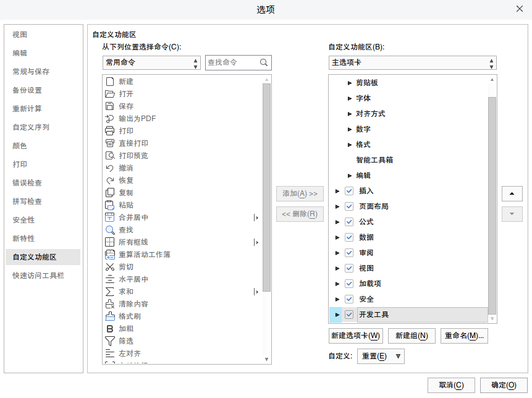The height and width of the screenshot is (398, 532).
Task: Open the 重置 customize dropdown
Action: (381, 356)
